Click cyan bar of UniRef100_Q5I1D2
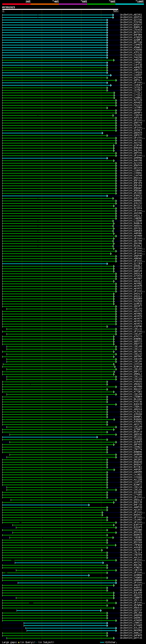The width and height of the screenshot is (146, 644). tap(50, 437)
